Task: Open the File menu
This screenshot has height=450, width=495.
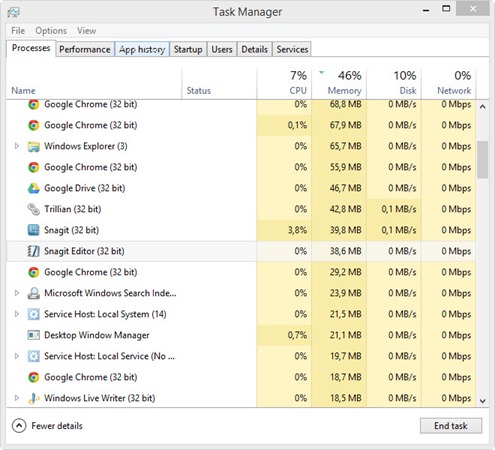Action: point(18,31)
